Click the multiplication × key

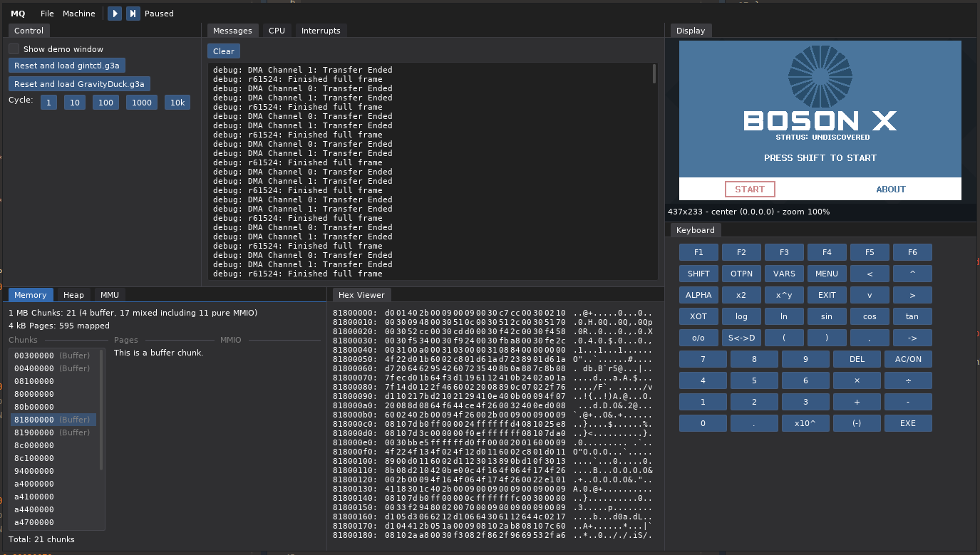point(857,380)
